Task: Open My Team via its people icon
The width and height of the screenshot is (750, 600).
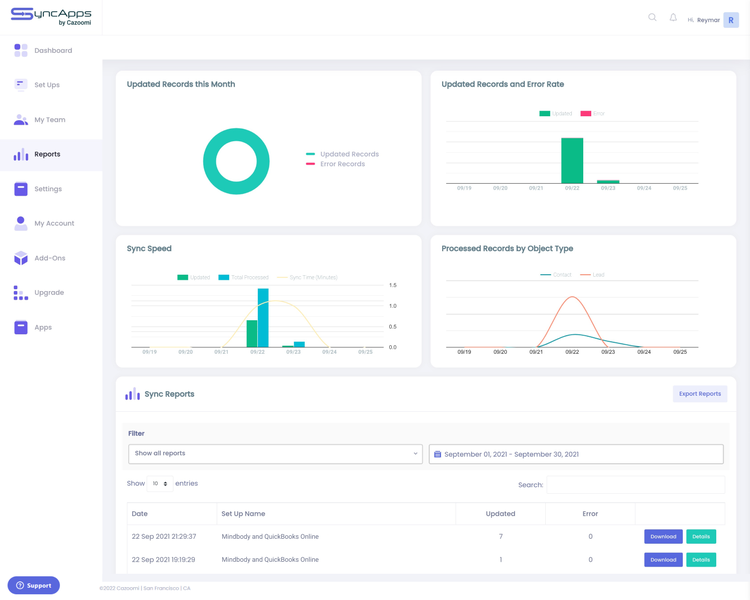Action: tap(21, 120)
